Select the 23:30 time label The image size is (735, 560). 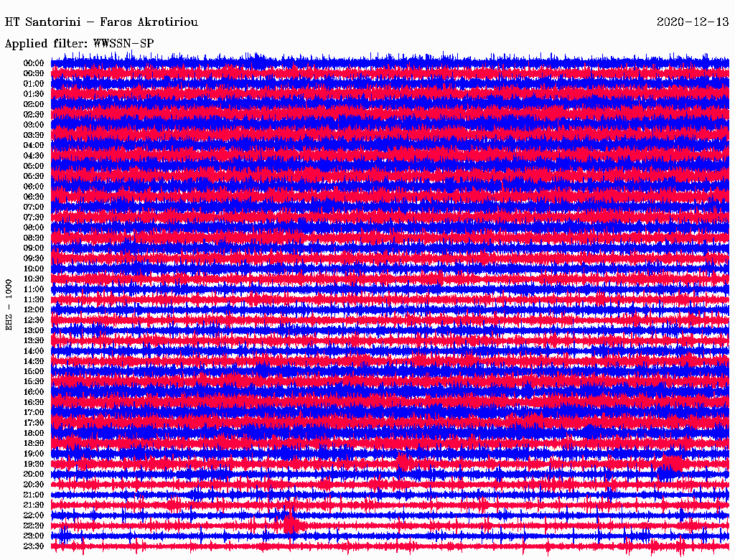click(34, 546)
